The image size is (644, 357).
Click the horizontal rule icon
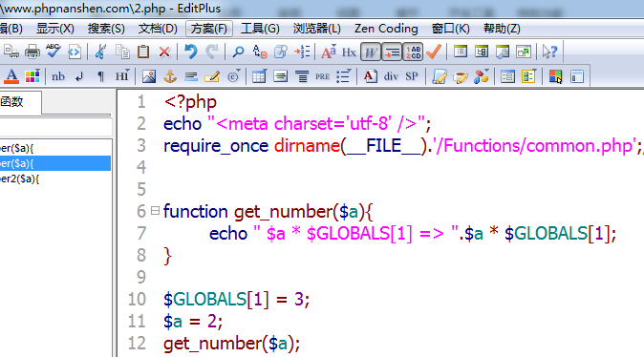pos(191,76)
